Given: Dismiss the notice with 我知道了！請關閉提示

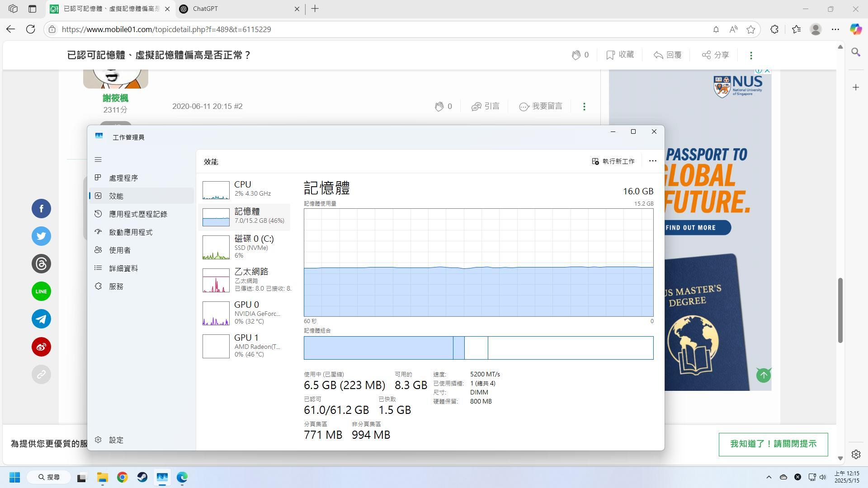Looking at the screenshot, I should click(773, 444).
